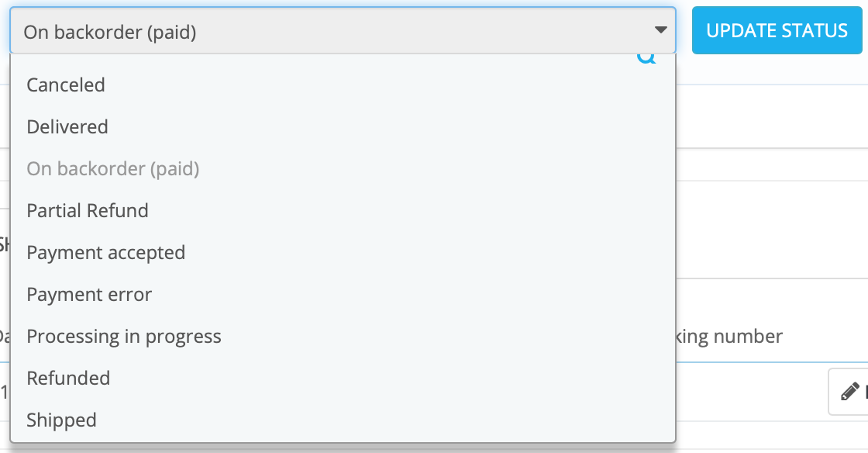This screenshot has height=453, width=868.
Task: Click the pencil edit icon
Action: point(850,390)
